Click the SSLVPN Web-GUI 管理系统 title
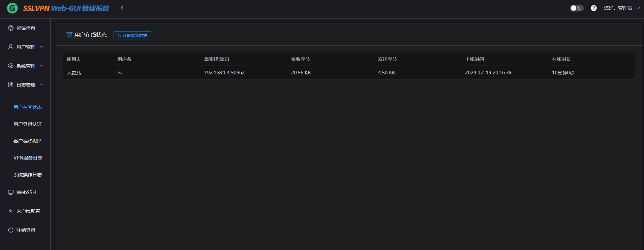Screen dimensions: 644x250 66,8
